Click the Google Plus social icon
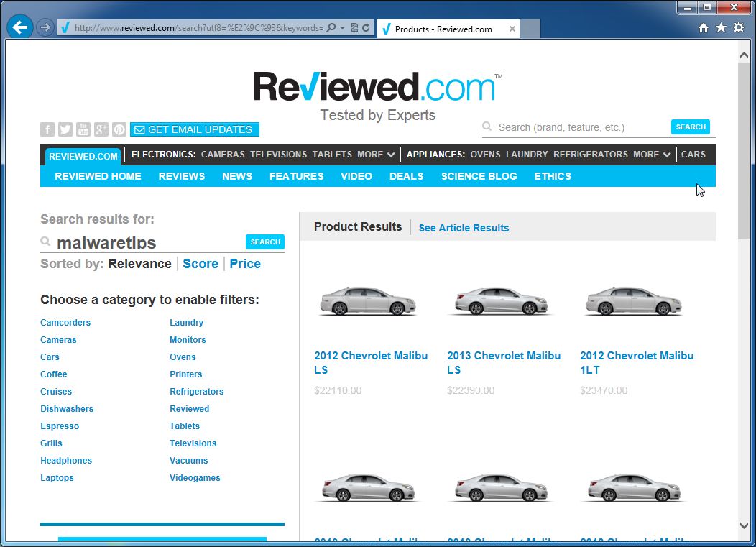Viewport: 756px width, 547px height. tap(101, 129)
